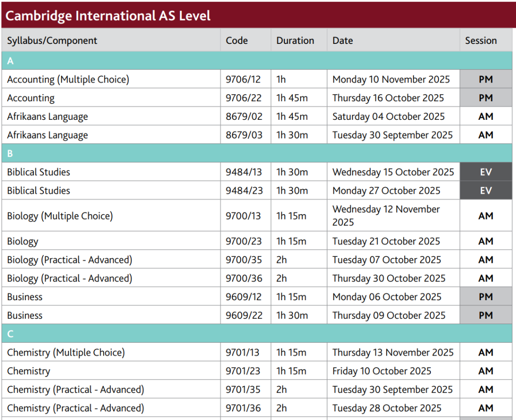Click code '9700/36'

(x=244, y=278)
